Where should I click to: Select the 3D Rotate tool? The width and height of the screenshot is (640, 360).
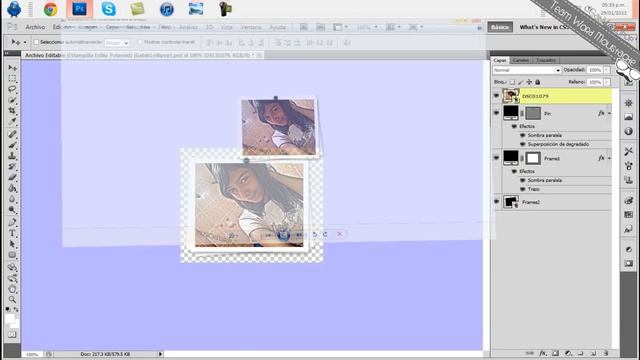click(x=13, y=267)
